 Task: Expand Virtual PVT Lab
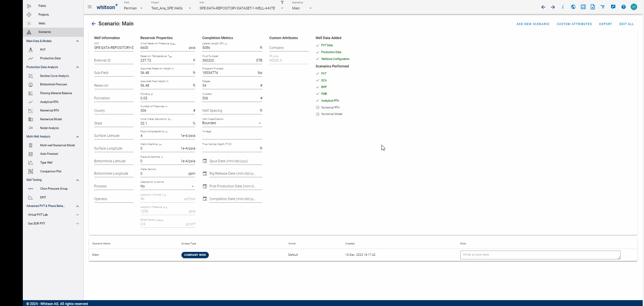pyautogui.click(x=78, y=215)
